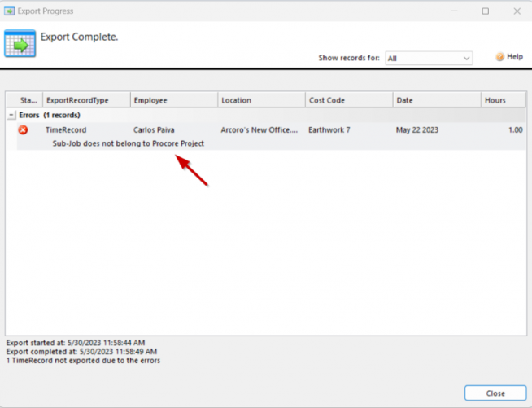Image resolution: width=532 pixels, height=408 pixels.
Task: Collapse the Errors group
Action: (x=11, y=116)
